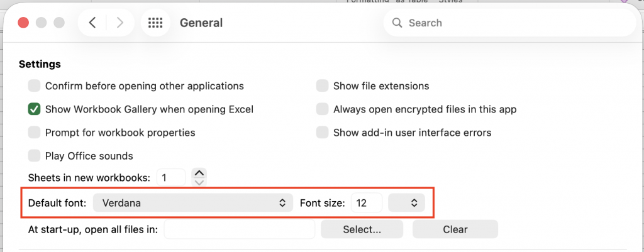Uncheck Show Workbook Gallery when opening Excel
The image size is (644, 252).
pyautogui.click(x=34, y=109)
